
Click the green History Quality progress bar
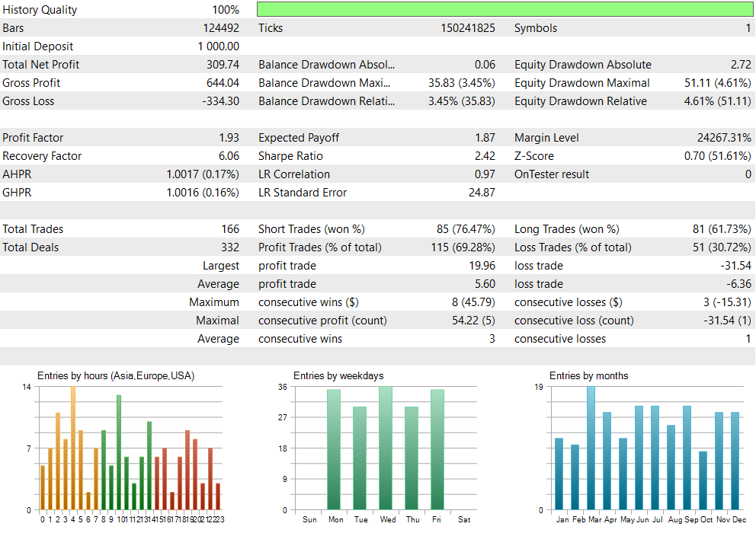tap(505, 10)
